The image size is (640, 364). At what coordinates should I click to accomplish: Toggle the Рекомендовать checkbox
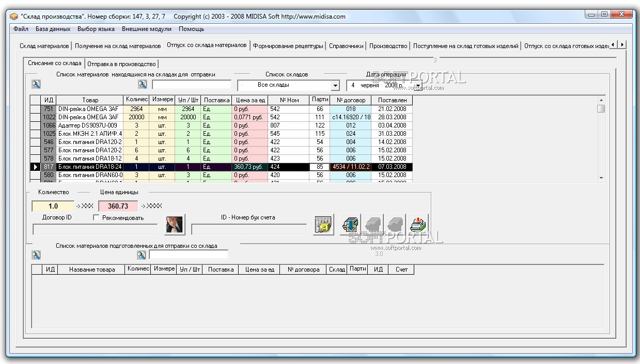tap(96, 218)
